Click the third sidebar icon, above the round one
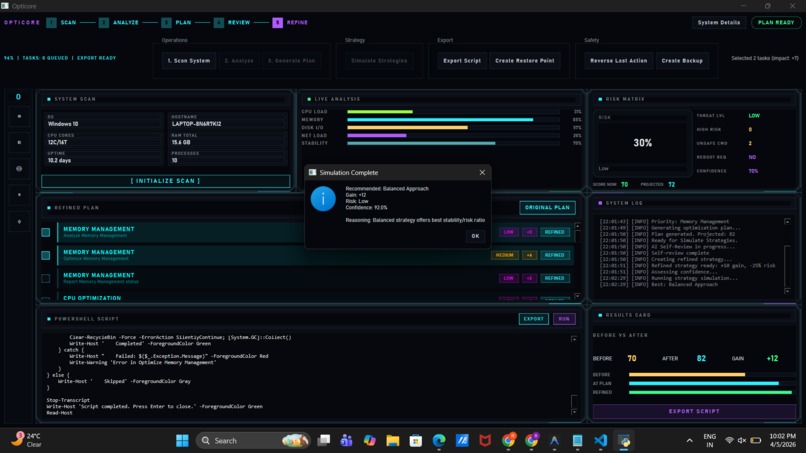 coord(19,142)
